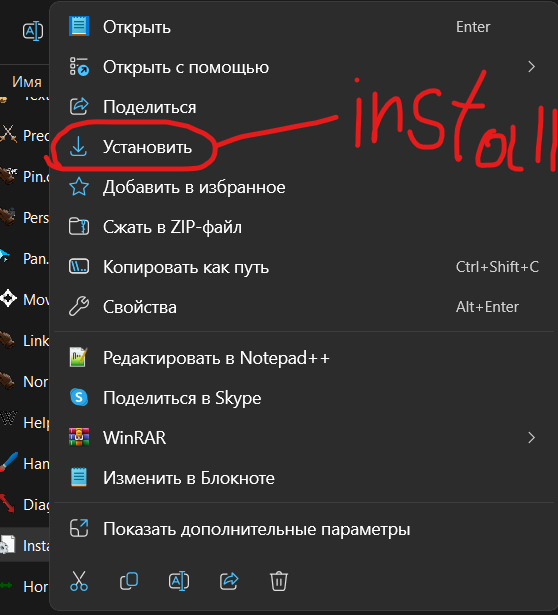Screen dimensions: 558x615
Task: Click the crossed swords cursor file icon
Action: pos(8,134)
